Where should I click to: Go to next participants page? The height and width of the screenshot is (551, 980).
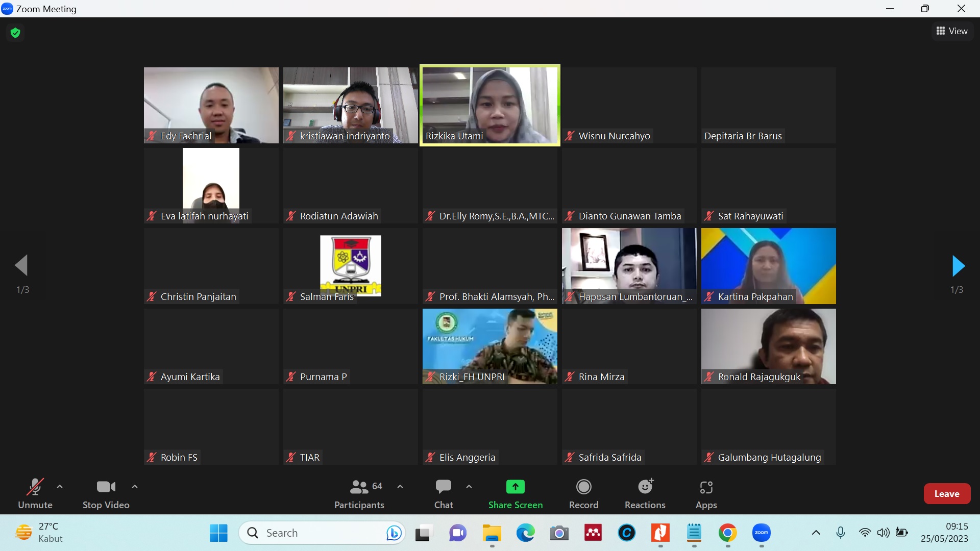tap(958, 266)
